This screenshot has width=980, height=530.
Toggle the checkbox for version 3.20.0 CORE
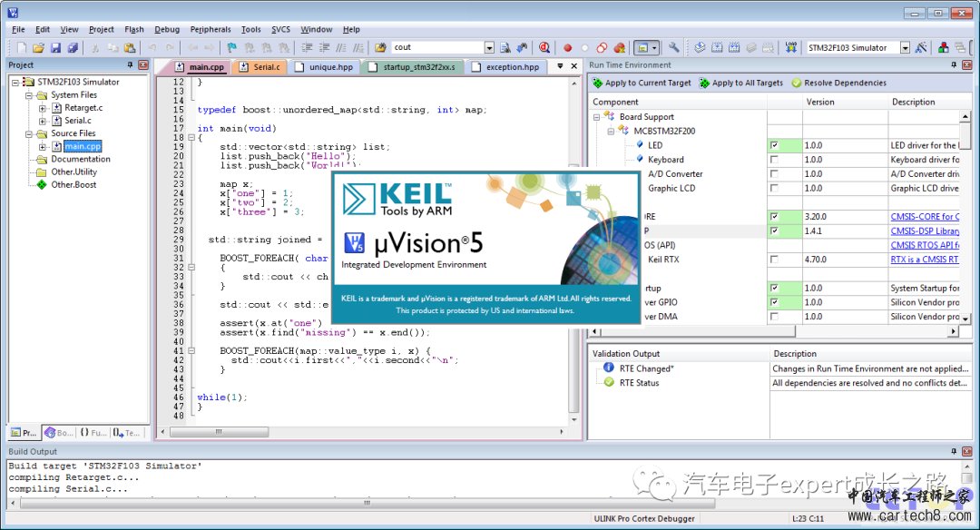(x=774, y=216)
